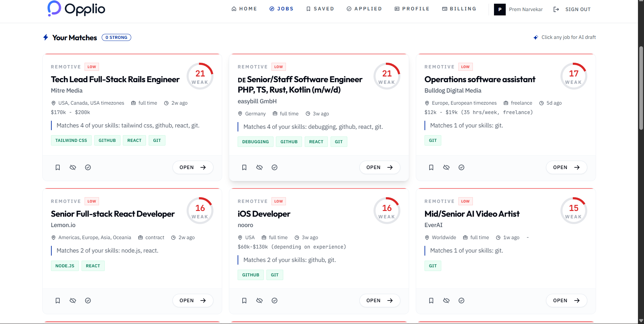Hide the Operations software assistant job

(x=446, y=167)
